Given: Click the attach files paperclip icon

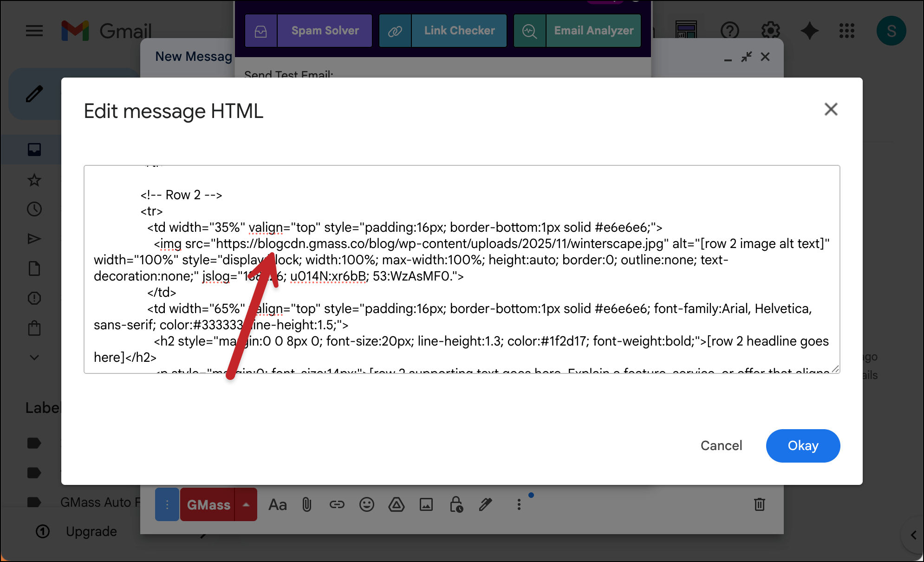Looking at the screenshot, I should pyautogui.click(x=307, y=504).
